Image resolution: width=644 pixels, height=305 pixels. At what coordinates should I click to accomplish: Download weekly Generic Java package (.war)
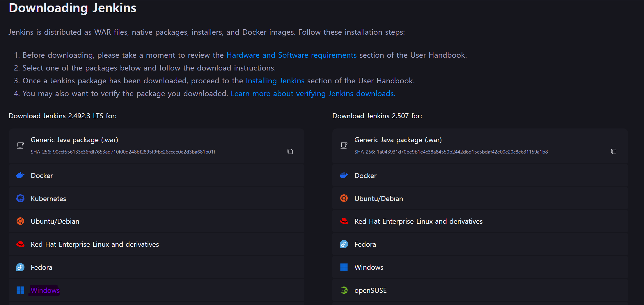pyautogui.click(x=398, y=140)
